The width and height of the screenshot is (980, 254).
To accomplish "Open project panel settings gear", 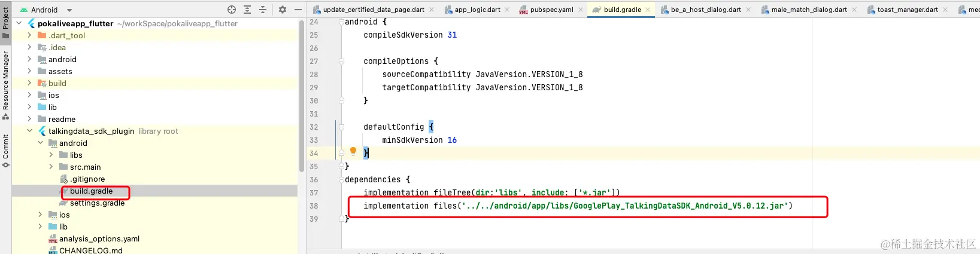I will pos(283,10).
